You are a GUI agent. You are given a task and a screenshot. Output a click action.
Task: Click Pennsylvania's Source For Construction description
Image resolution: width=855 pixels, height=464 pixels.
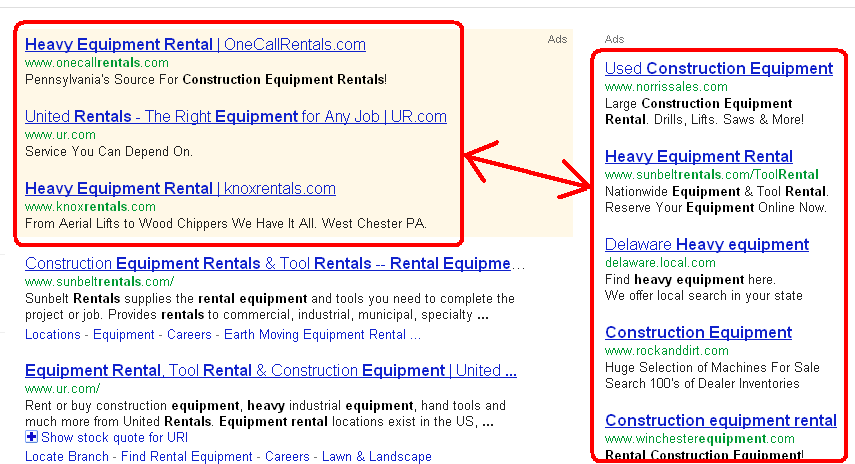(206, 80)
